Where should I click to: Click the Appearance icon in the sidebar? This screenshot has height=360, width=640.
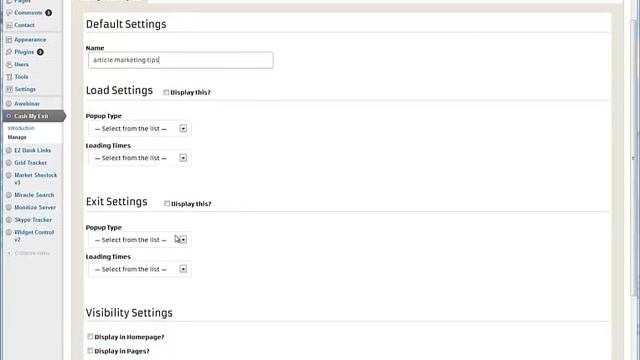click(x=9, y=40)
